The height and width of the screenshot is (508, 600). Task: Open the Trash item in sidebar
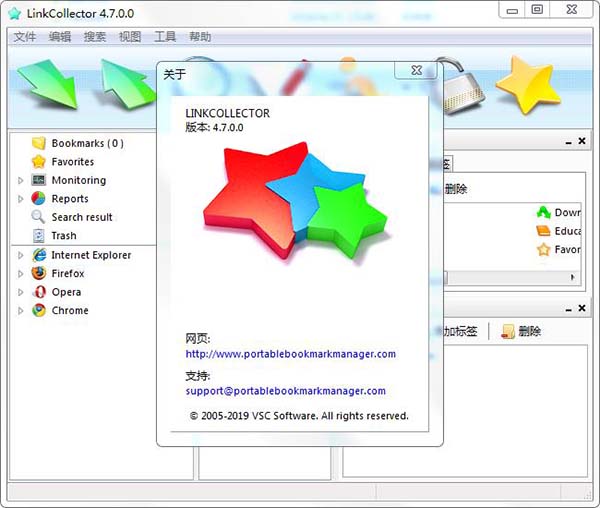[x=63, y=236]
